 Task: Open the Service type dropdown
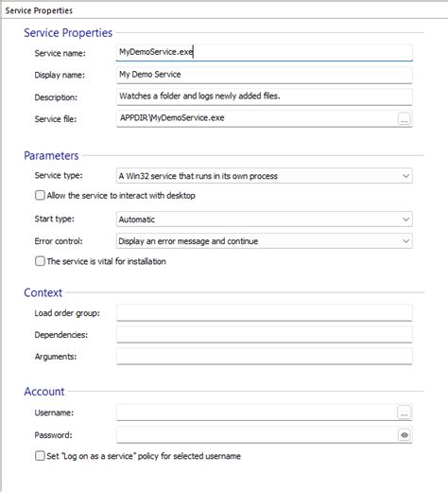pyautogui.click(x=264, y=176)
